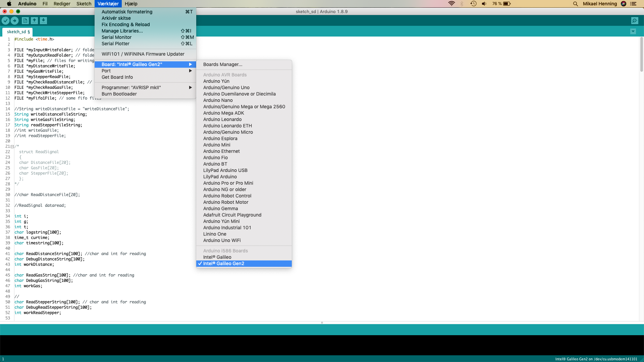The width and height of the screenshot is (644, 362).
Task: Click status text 'Intel Galileo Gen2 on /dev/cu.usbmodem141101'
Action: pos(596,359)
